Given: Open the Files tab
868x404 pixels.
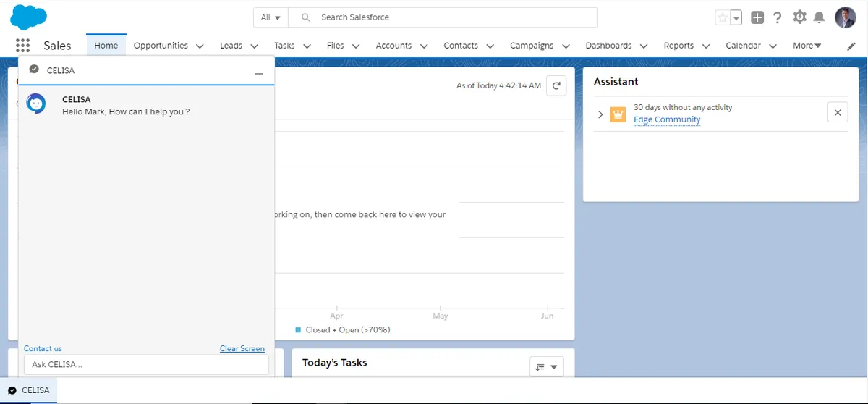Looking at the screenshot, I should 336,45.
